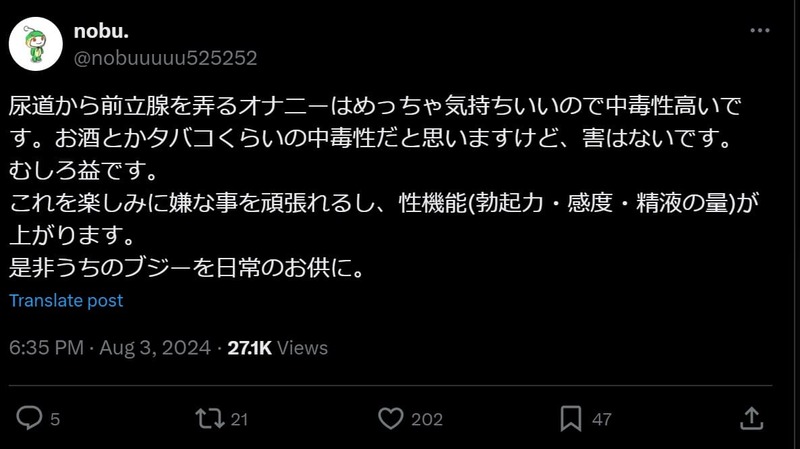
Task: Click the last line of post text
Action: 187,267
